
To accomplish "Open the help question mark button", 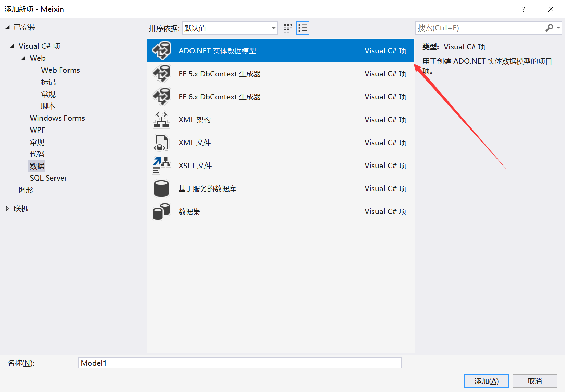I will [523, 9].
